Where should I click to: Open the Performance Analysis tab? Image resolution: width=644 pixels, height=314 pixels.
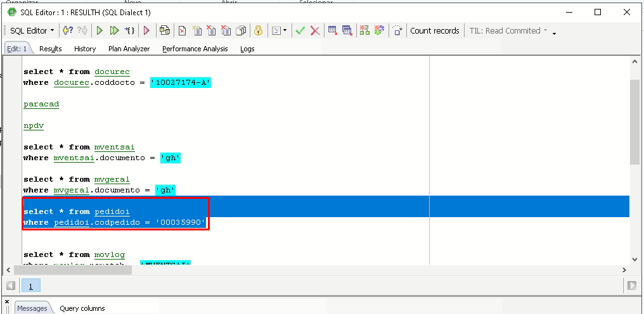tap(195, 49)
